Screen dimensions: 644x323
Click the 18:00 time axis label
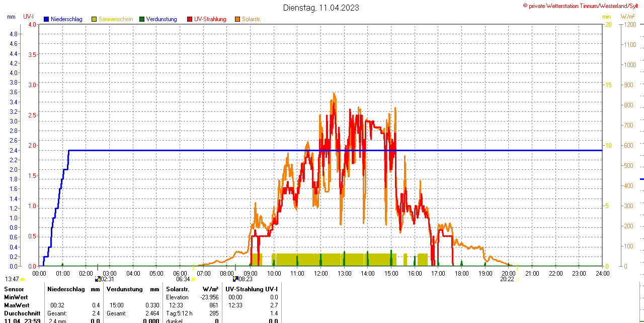[x=461, y=274]
